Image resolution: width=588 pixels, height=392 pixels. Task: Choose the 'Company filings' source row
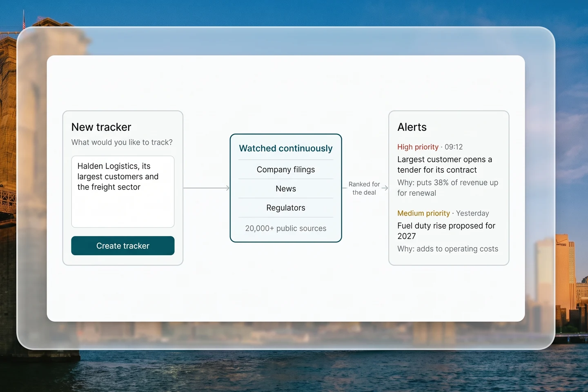point(286,169)
